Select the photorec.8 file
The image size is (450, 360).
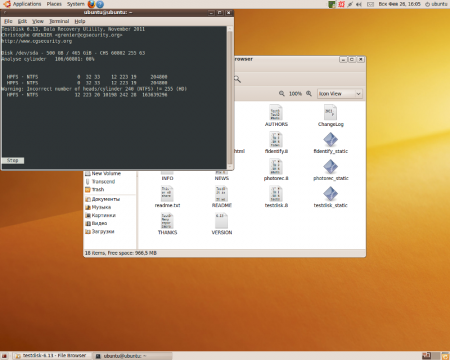pyautogui.click(x=276, y=170)
